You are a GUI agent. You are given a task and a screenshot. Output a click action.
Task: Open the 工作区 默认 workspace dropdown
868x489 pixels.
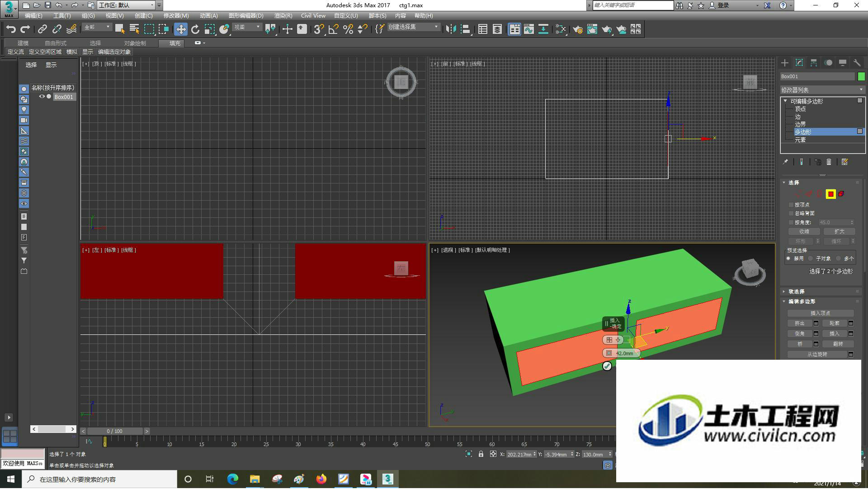[127, 5]
